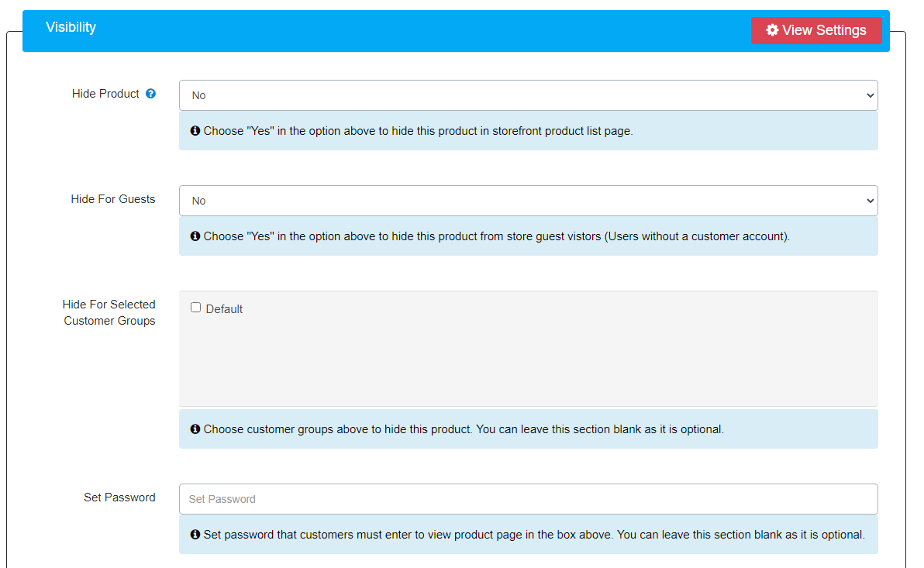Click the arrow on Hide Product select
Image resolution: width=924 pixels, height=568 pixels.
click(x=868, y=95)
